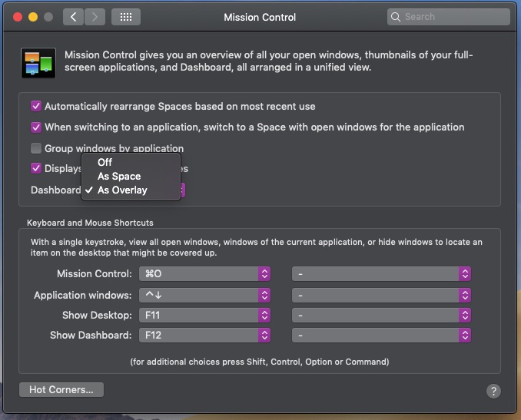Open Show Desktop mouse shortcut dropdown
The height and width of the screenshot is (420, 521).
tap(381, 315)
